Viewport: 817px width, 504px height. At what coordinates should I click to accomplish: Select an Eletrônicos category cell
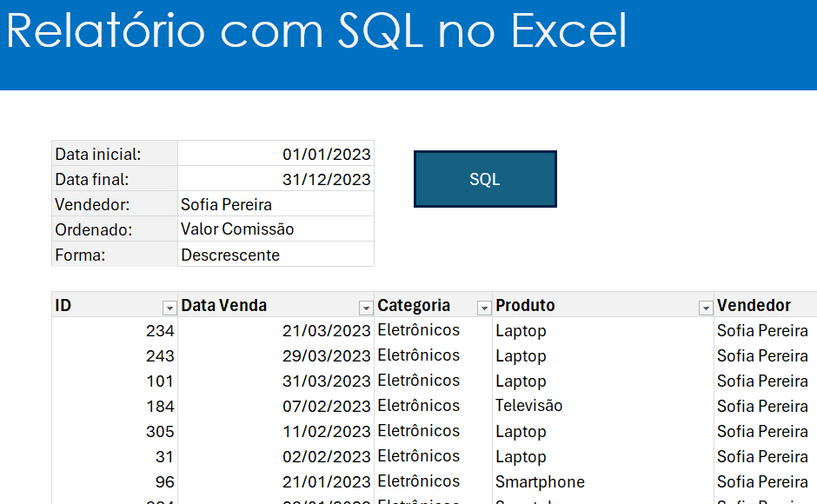[417, 330]
